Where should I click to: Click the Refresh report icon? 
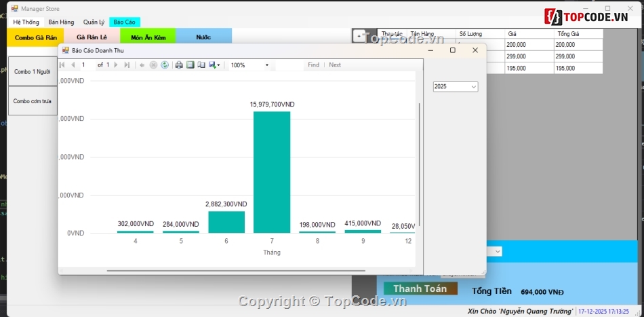point(165,65)
